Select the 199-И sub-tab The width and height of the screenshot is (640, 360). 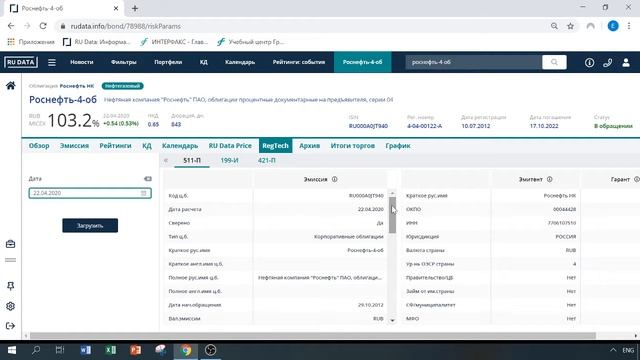(229, 160)
